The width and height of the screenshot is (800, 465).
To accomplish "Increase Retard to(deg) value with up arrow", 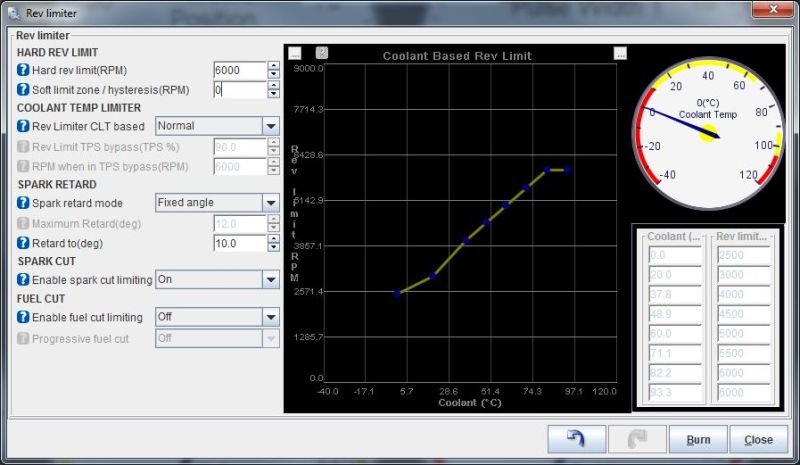I will [x=273, y=238].
